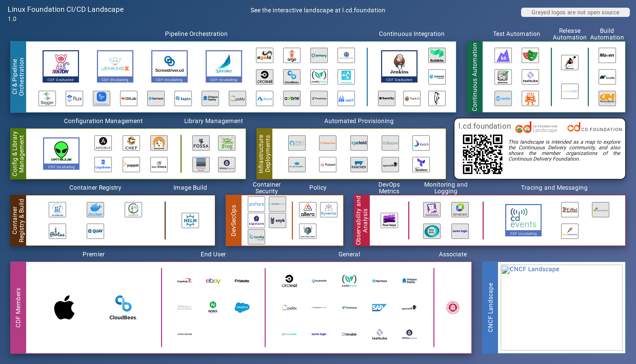Viewport: 636px width, 364px height.
Task: Click the associate member red seal logo
Action: pyautogui.click(x=453, y=307)
